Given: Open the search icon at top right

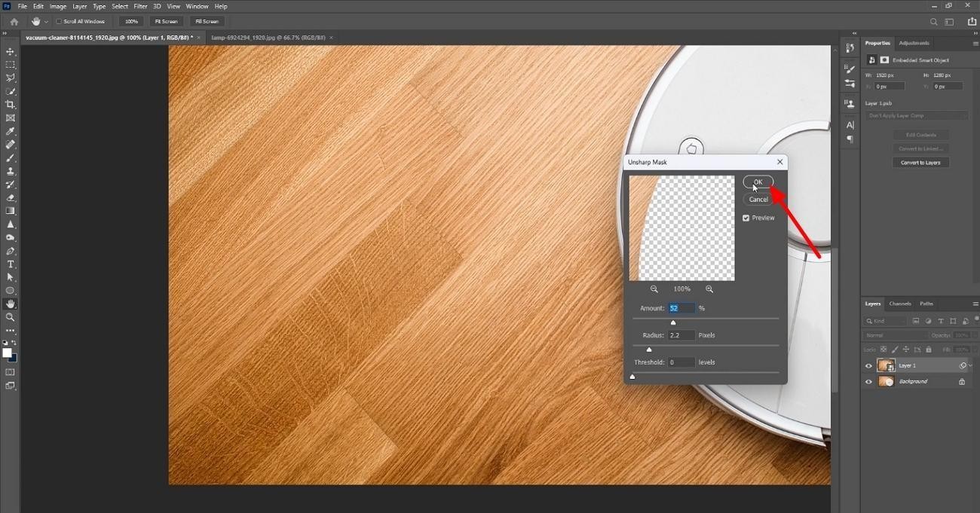Looking at the screenshot, I should [934, 22].
